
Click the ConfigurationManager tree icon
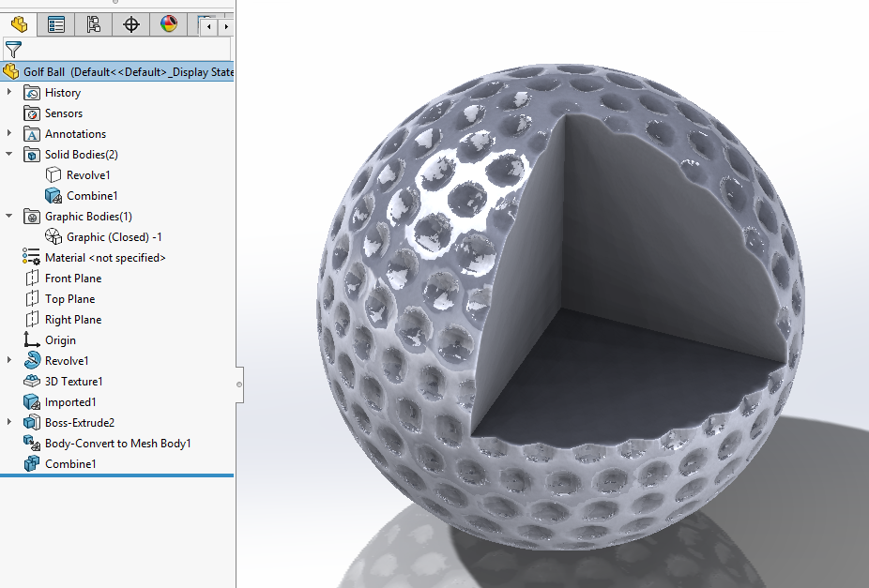[93, 24]
